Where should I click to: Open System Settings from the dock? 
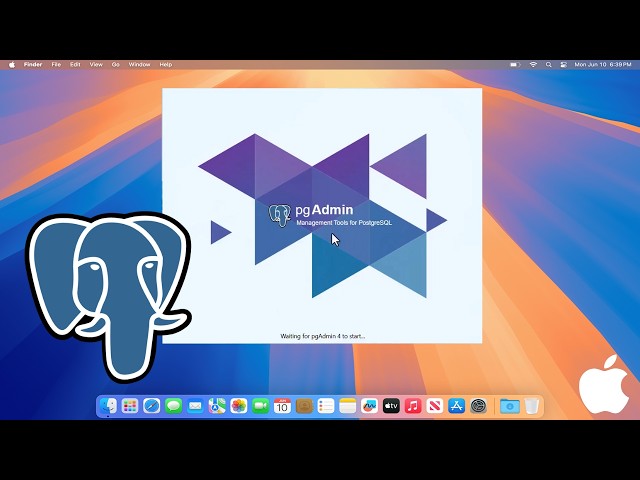[x=478, y=406]
